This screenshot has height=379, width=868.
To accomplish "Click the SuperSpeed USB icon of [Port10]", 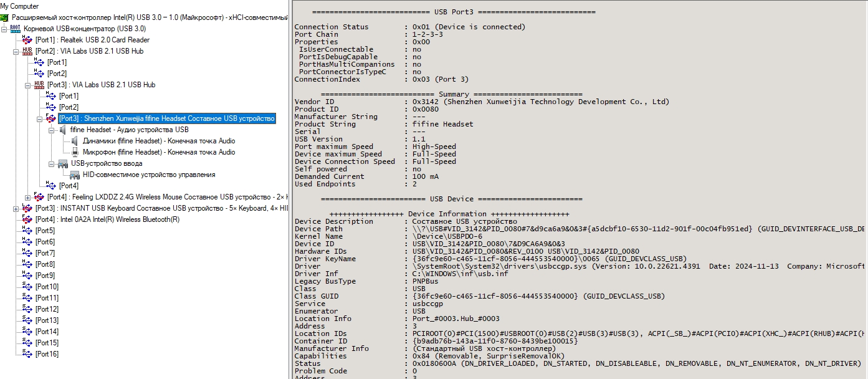I will [27, 287].
